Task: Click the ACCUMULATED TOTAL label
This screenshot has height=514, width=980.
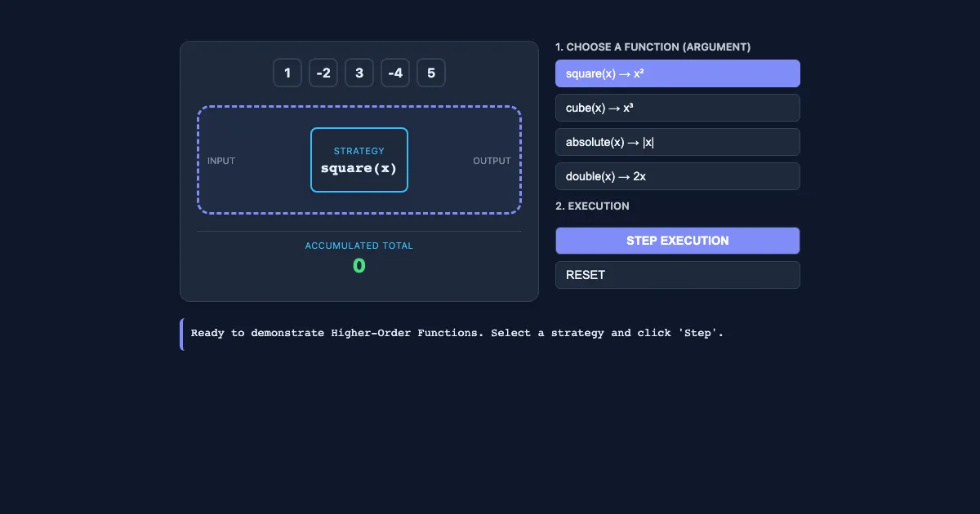Action: coord(359,246)
